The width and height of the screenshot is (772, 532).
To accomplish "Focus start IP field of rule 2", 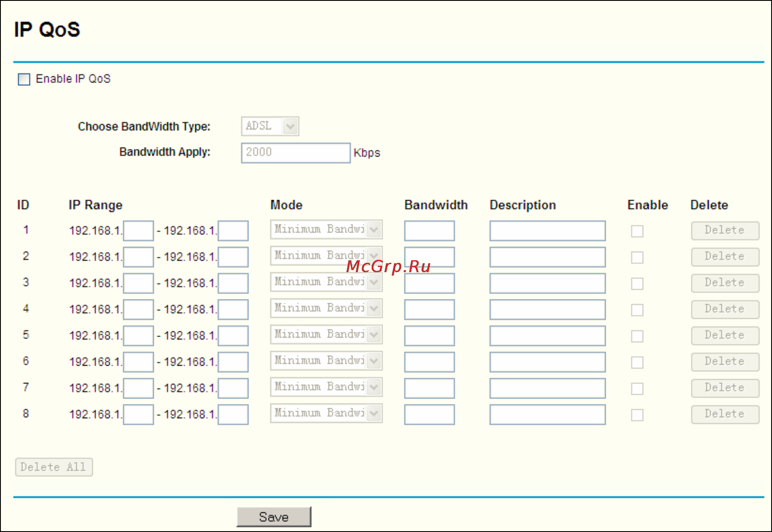I will pyautogui.click(x=138, y=257).
